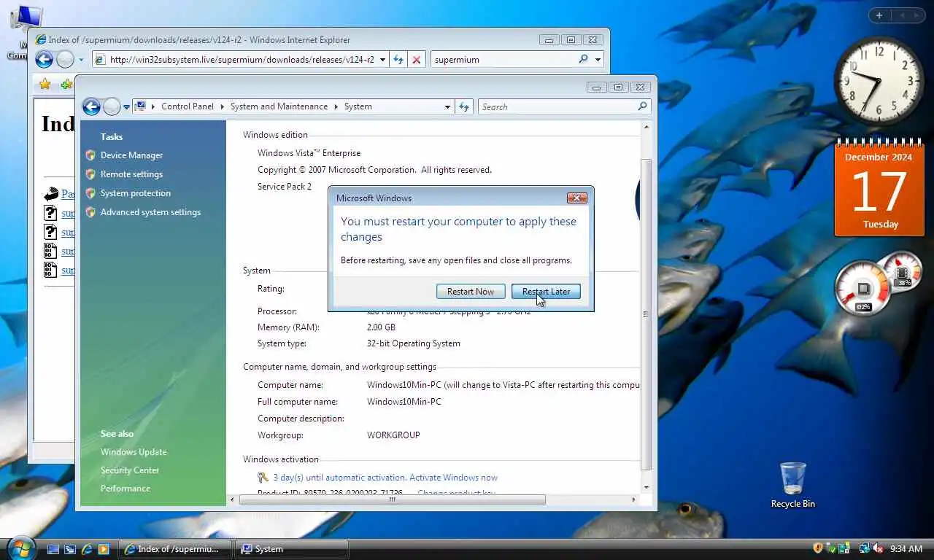934x560 pixels.
Task: Launch Internet Explorer from Quick Launch
Action: (x=87, y=549)
